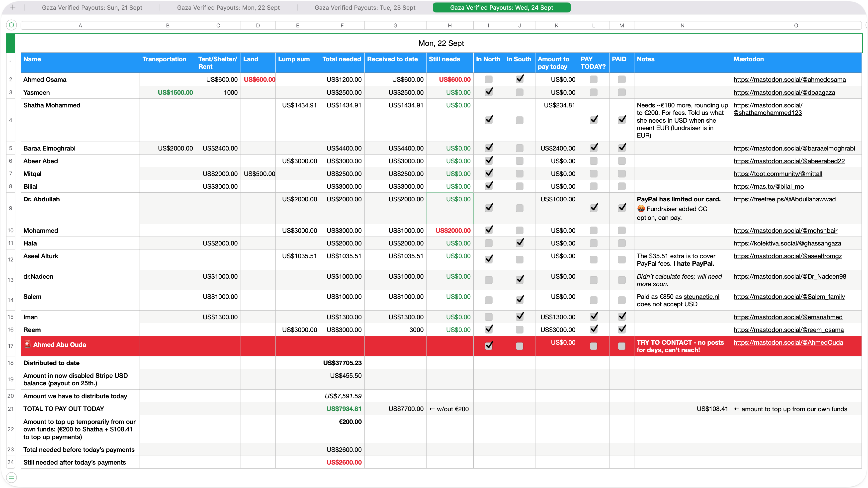Click the Mon, 22 Sept table title

pyautogui.click(x=441, y=43)
